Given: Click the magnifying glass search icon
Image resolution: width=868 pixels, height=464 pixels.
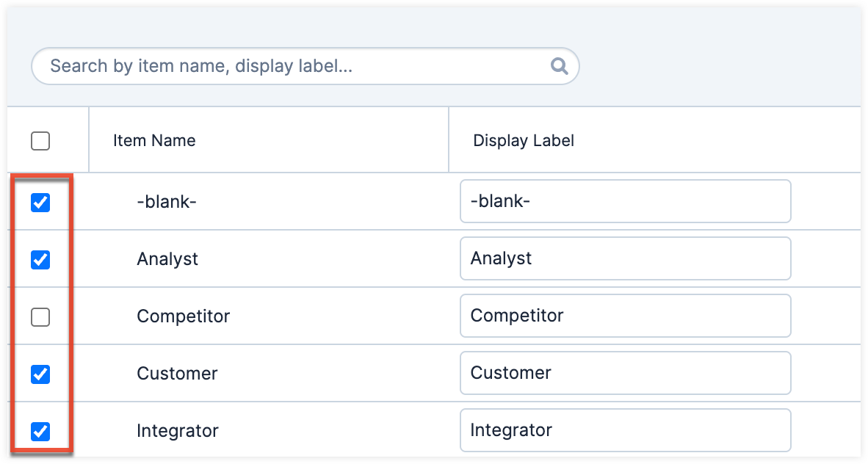Looking at the screenshot, I should [x=559, y=67].
